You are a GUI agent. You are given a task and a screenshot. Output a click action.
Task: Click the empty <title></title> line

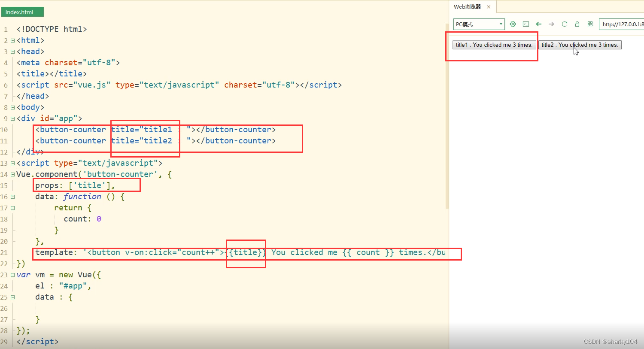tap(52, 74)
